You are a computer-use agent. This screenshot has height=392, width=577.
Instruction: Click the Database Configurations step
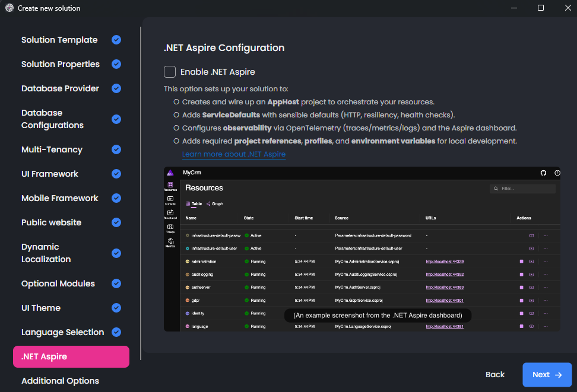(52, 119)
